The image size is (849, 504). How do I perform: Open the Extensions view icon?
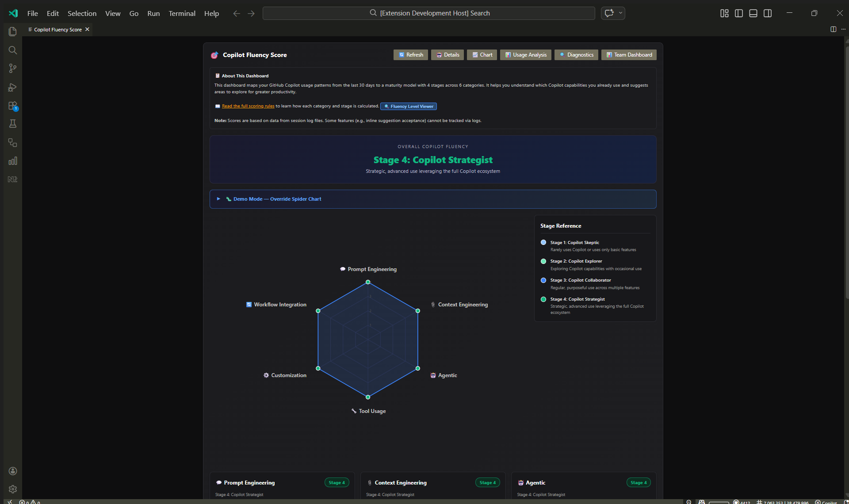[x=12, y=106]
